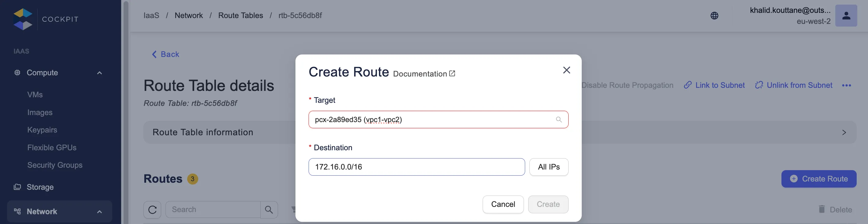
Task: Refresh the routes list
Action: coord(152,210)
